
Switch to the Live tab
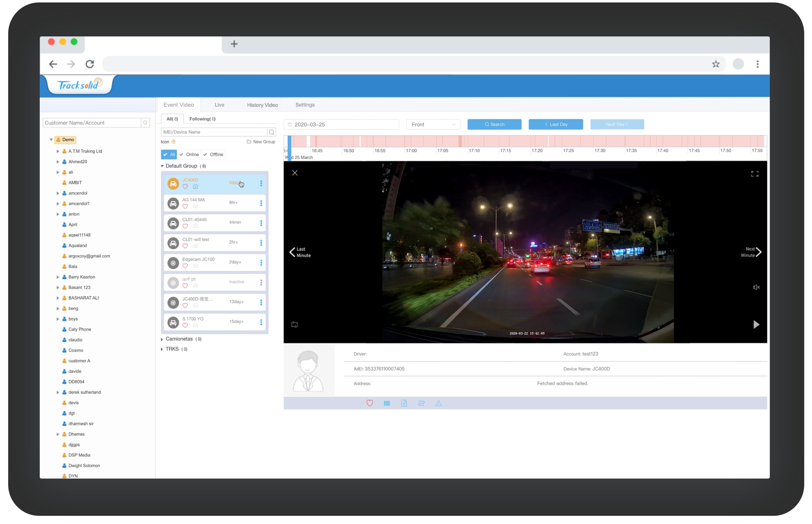(x=219, y=105)
